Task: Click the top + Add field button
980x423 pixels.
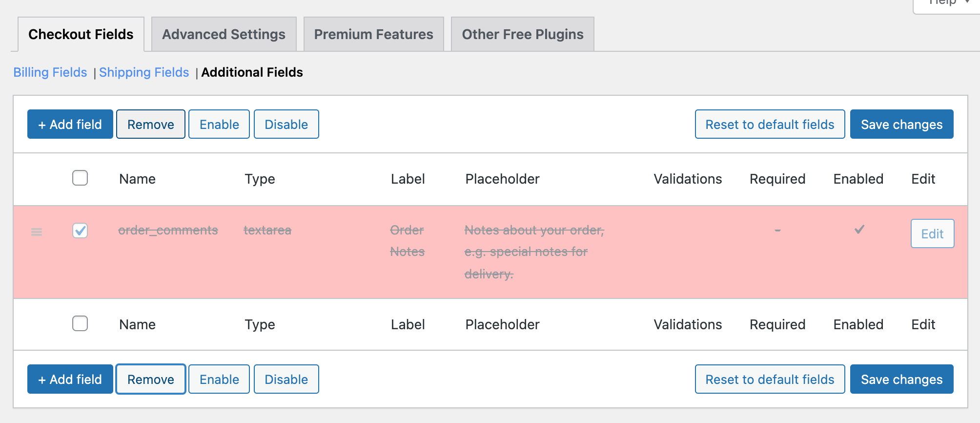Action: click(70, 125)
